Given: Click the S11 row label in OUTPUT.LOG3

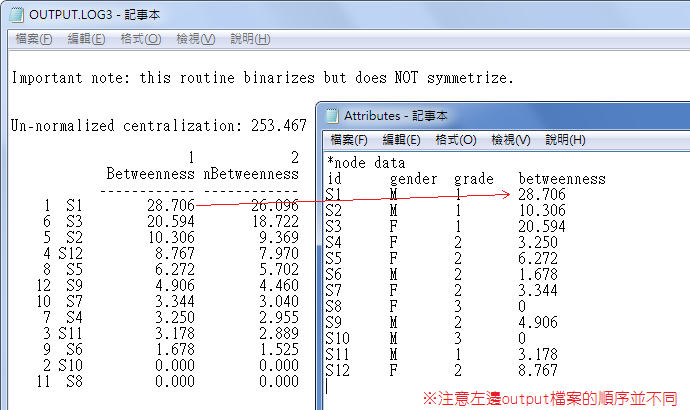Looking at the screenshot, I should pos(70,333).
